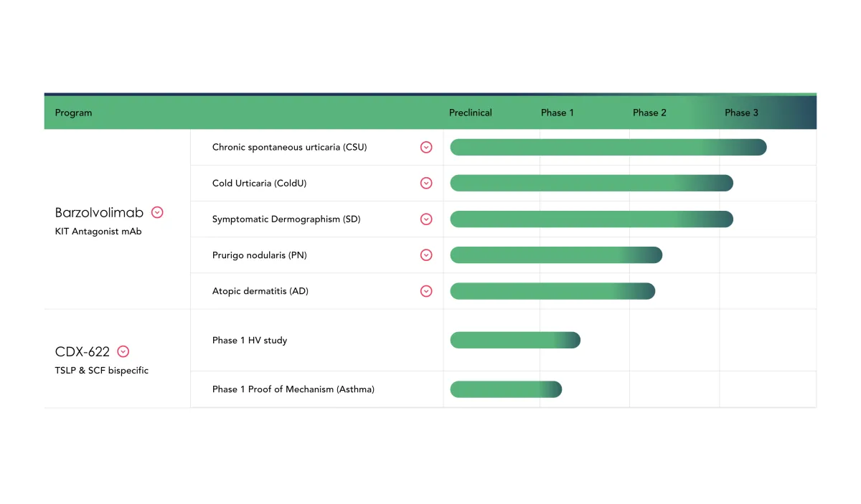Image resolution: width=861 pixels, height=504 pixels.
Task: Expand the Chronic spontaneous urticaria (CSU) chevron
Action: [426, 147]
